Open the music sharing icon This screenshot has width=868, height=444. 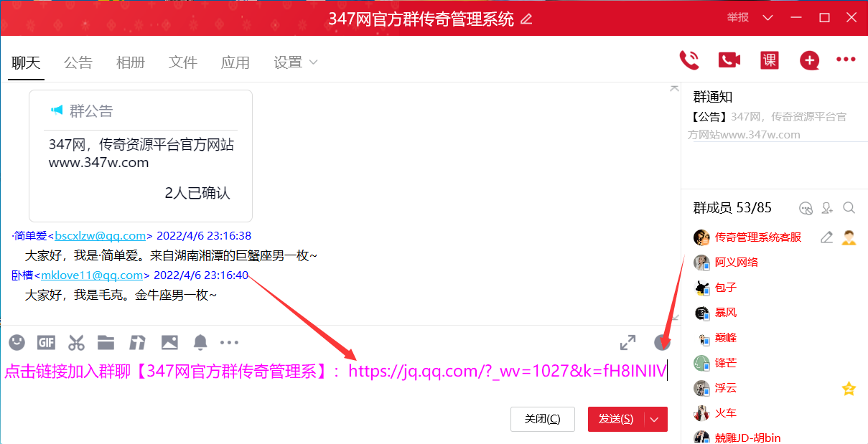pyautogui.click(x=137, y=342)
